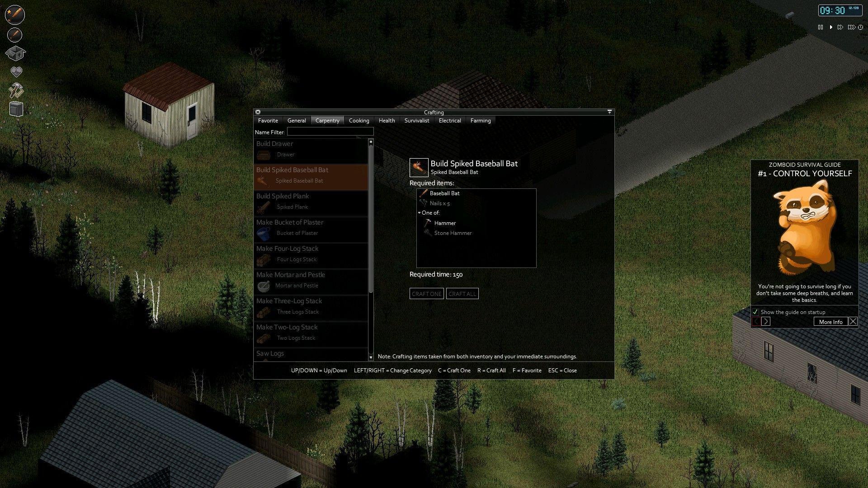Click the General crafting category icon

click(x=296, y=120)
